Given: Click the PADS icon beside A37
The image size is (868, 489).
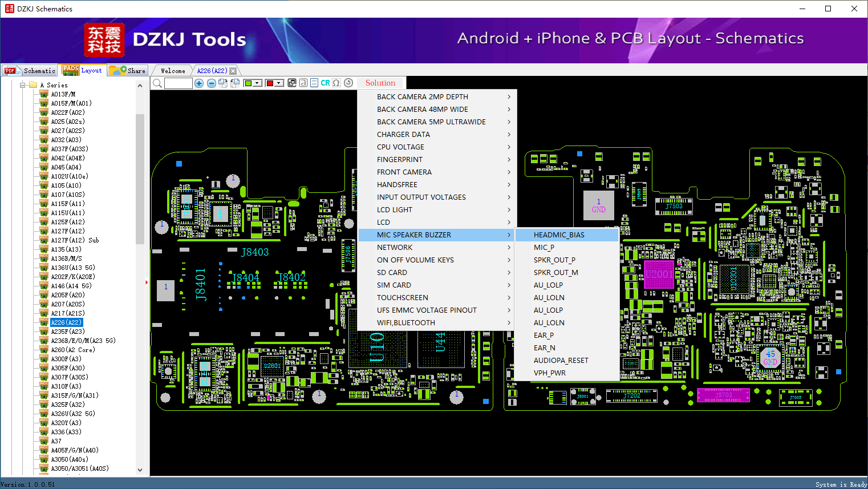Looking at the screenshot, I should pyautogui.click(x=44, y=441).
